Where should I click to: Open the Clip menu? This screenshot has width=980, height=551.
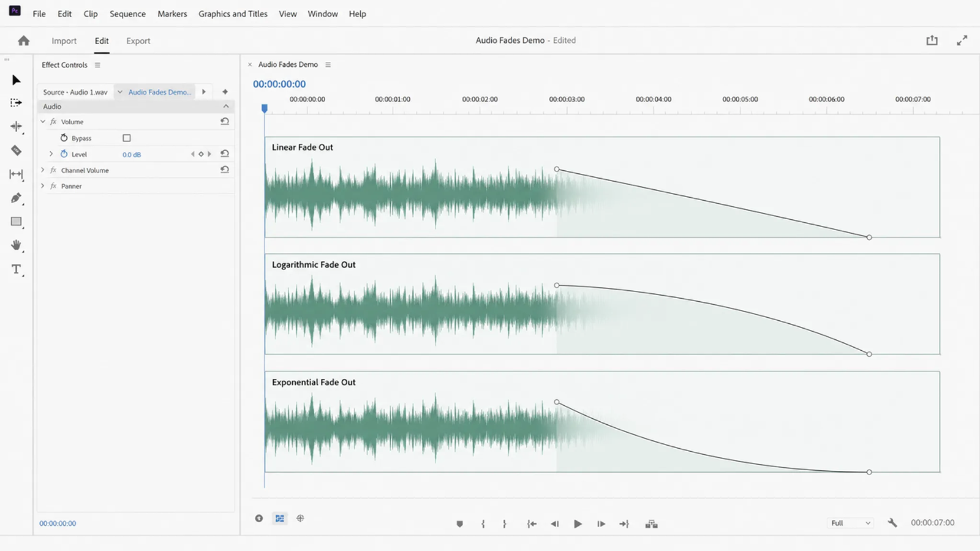[91, 13]
